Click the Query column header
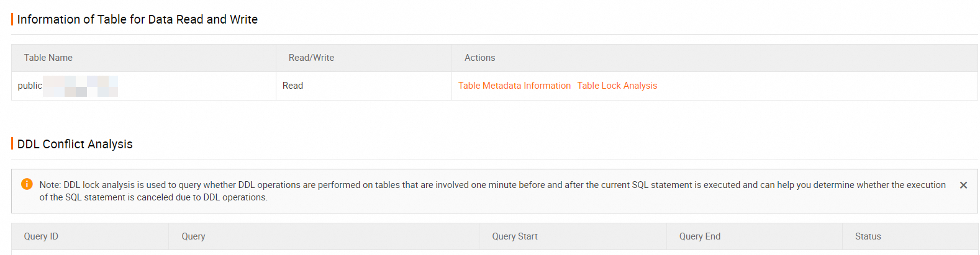980x255 pixels. [x=193, y=236]
